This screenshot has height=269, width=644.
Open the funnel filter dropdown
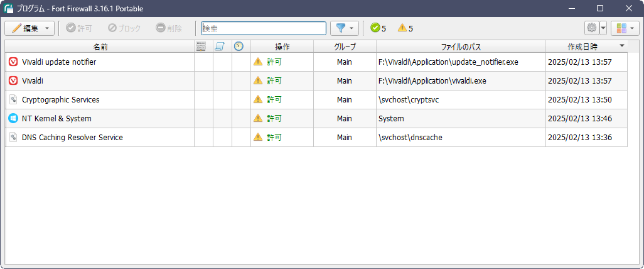[x=345, y=28]
